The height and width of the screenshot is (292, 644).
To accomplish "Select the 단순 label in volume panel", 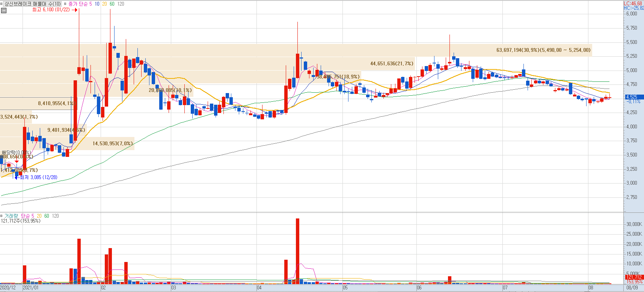I will click(25, 216).
